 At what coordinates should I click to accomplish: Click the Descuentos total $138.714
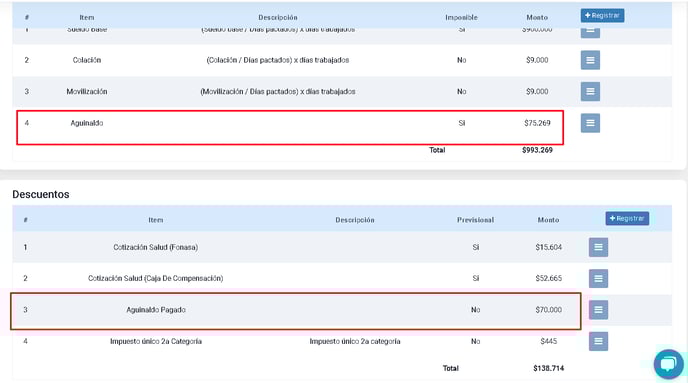tap(548, 369)
